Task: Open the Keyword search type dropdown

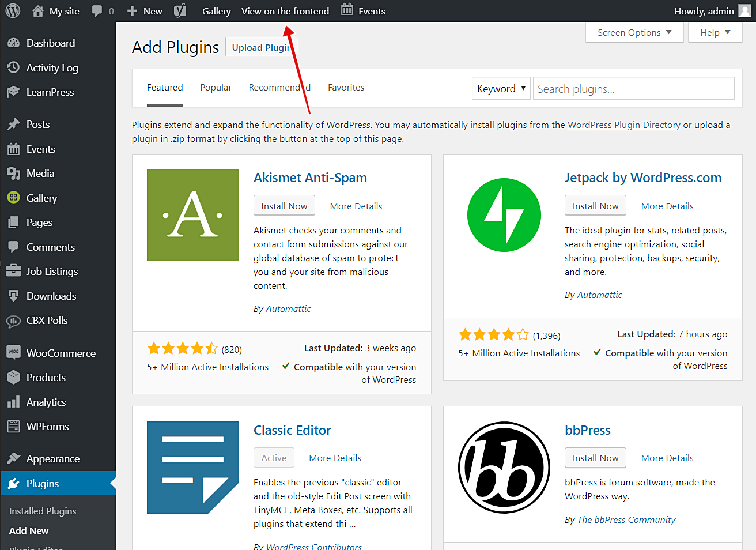Action: pos(501,89)
